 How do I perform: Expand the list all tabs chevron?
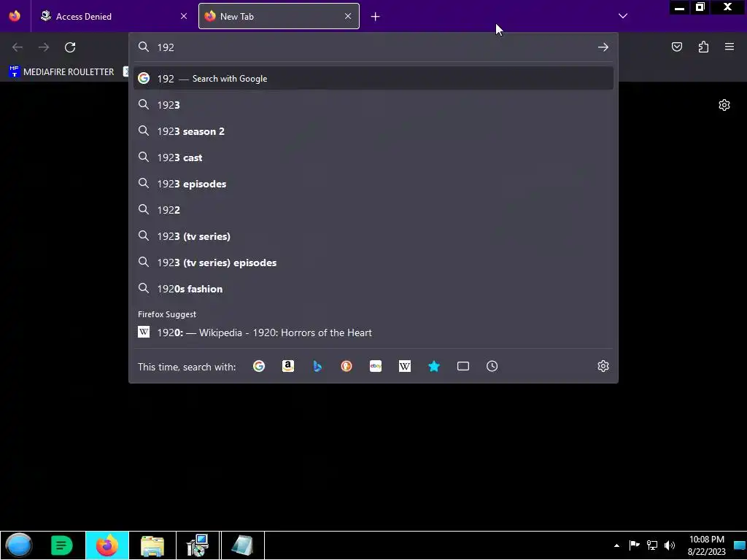[x=623, y=16]
